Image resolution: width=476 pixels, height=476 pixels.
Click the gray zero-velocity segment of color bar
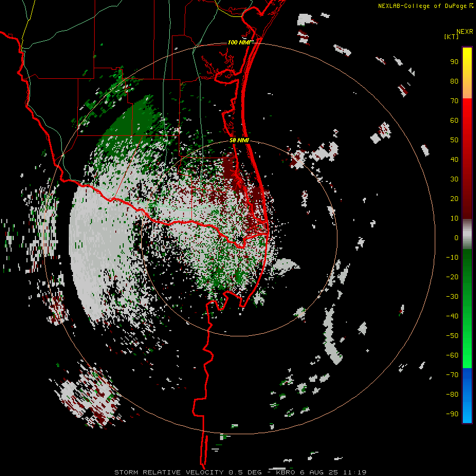(x=467, y=234)
